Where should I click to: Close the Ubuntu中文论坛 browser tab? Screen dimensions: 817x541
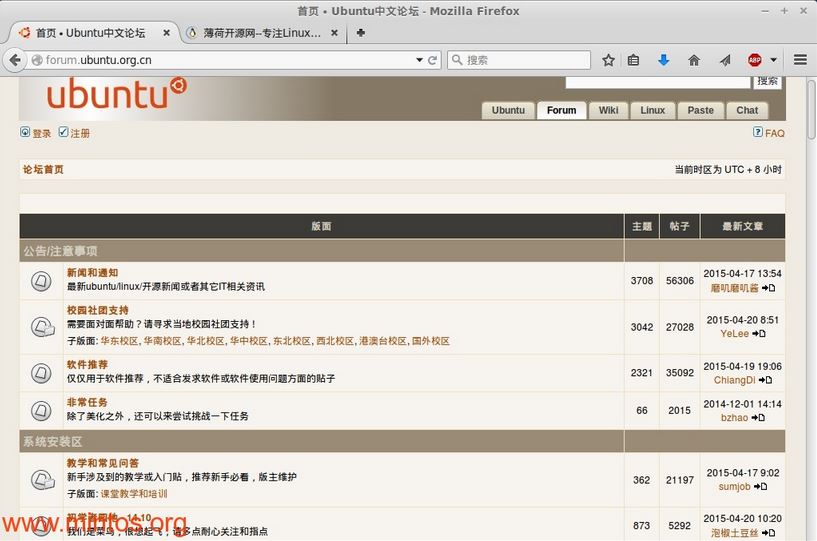[167, 32]
